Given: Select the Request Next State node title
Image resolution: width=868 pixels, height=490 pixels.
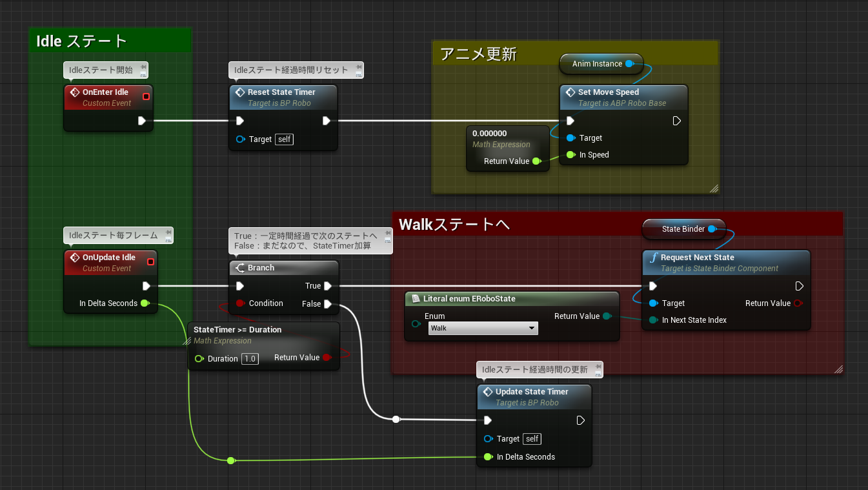Looking at the screenshot, I should point(698,258).
